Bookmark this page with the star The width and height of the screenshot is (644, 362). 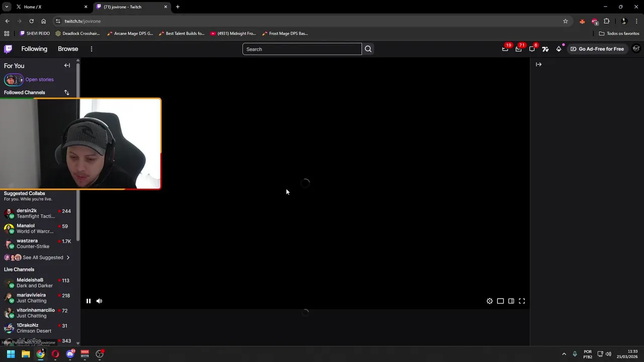(x=566, y=21)
